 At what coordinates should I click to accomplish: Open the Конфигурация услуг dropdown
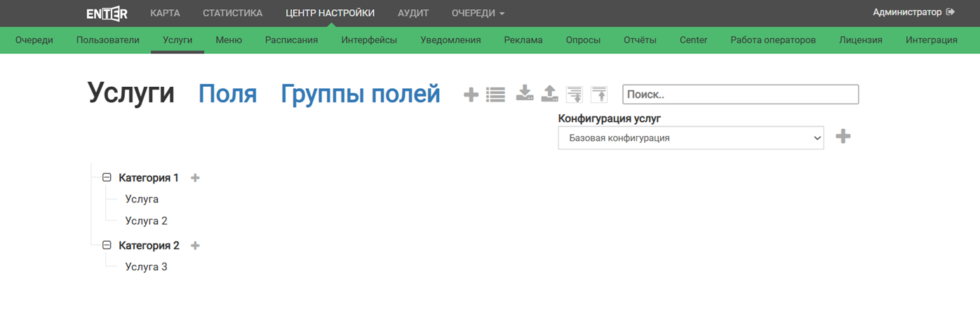(x=690, y=138)
